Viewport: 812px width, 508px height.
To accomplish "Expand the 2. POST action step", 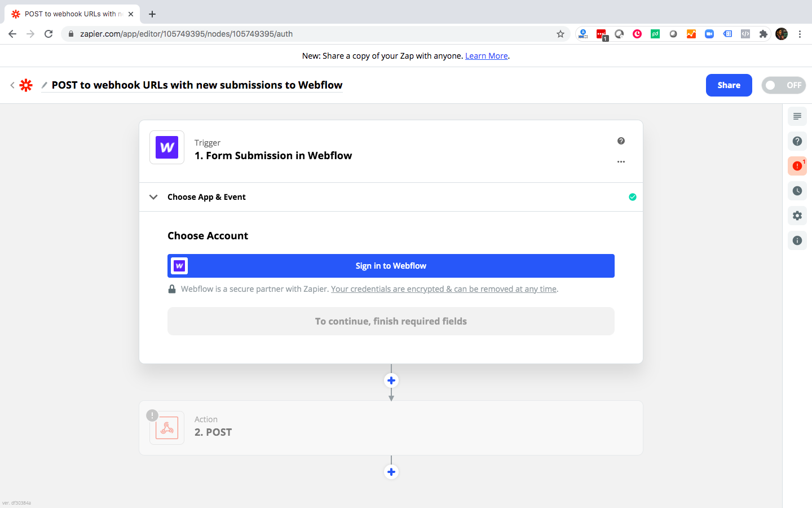I will (391, 428).
